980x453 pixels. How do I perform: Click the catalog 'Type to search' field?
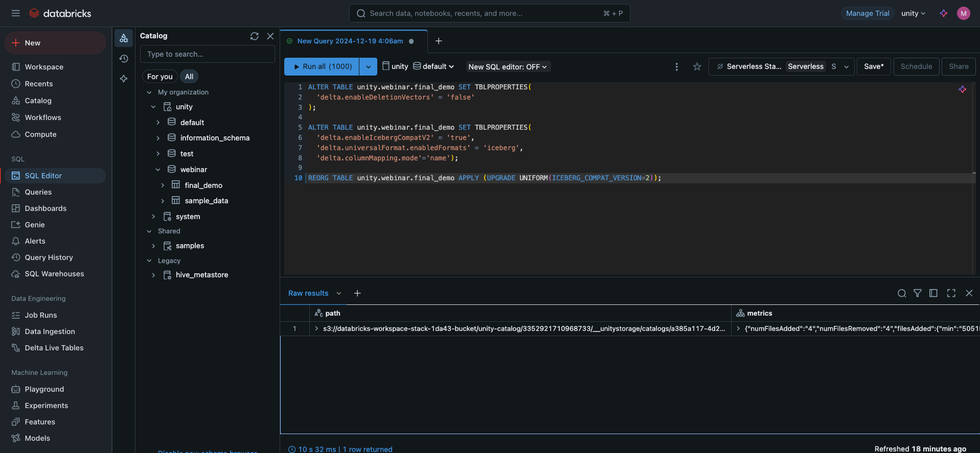(207, 54)
